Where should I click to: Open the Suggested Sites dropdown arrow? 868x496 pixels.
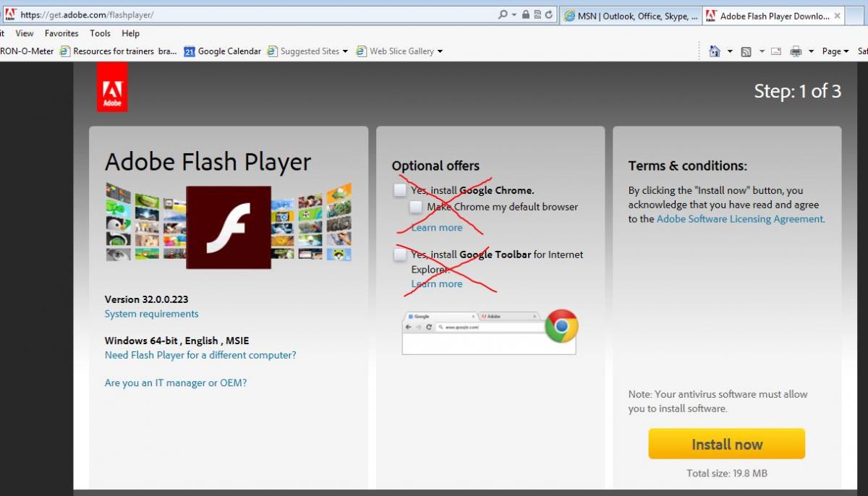point(345,51)
